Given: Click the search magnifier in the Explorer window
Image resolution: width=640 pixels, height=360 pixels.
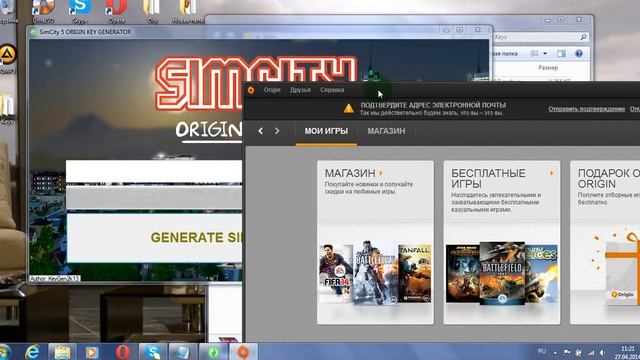Looking at the screenshot, I should click(583, 37).
